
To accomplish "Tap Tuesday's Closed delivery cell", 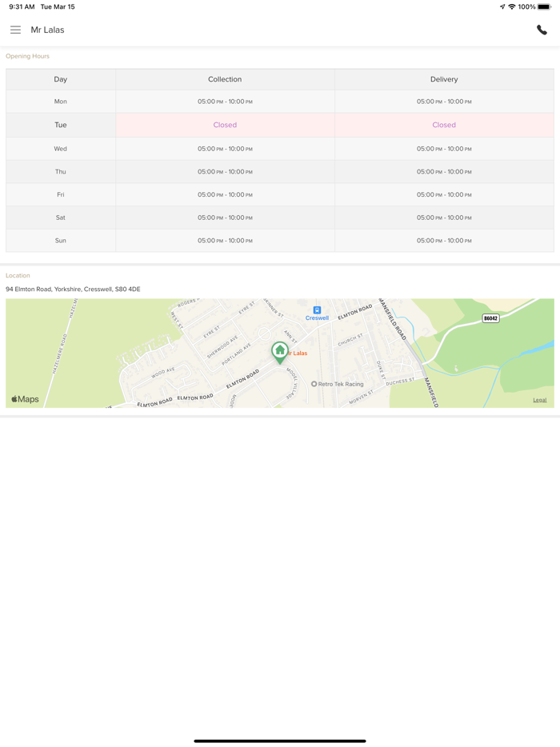I will coord(444,125).
